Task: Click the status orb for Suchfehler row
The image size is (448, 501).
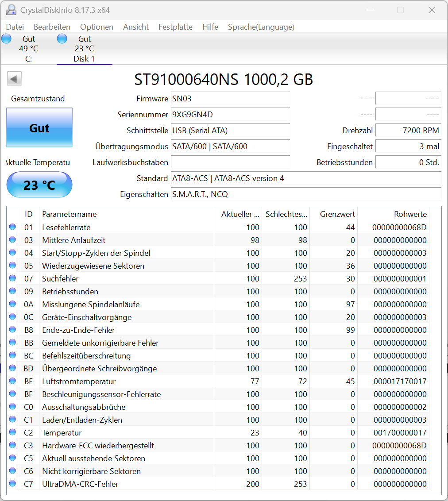Action: pos(12,278)
